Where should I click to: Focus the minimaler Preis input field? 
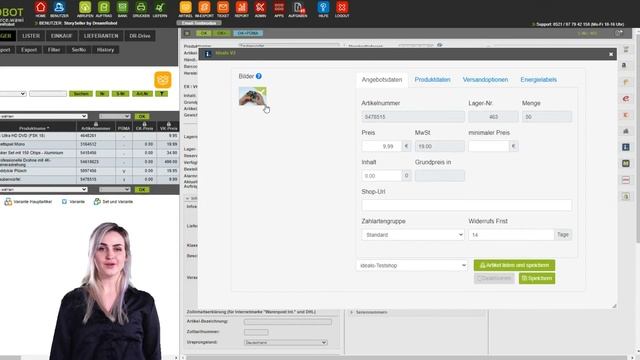(x=489, y=146)
